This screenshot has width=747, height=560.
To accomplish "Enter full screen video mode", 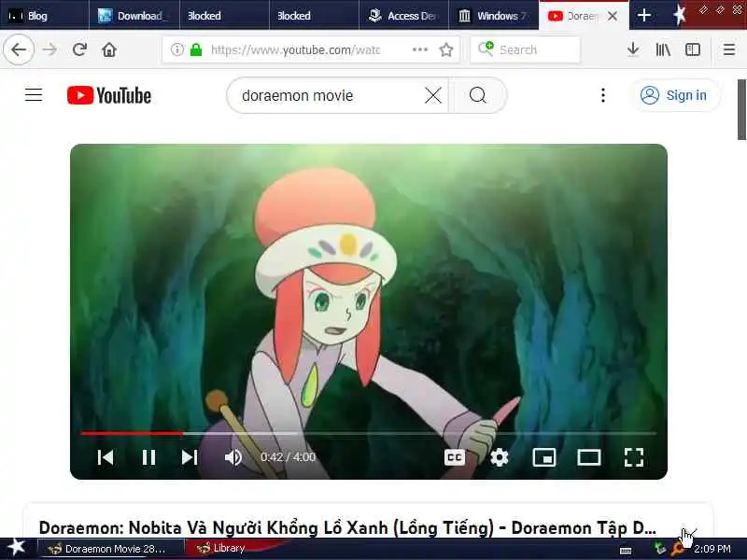I will 634,457.
